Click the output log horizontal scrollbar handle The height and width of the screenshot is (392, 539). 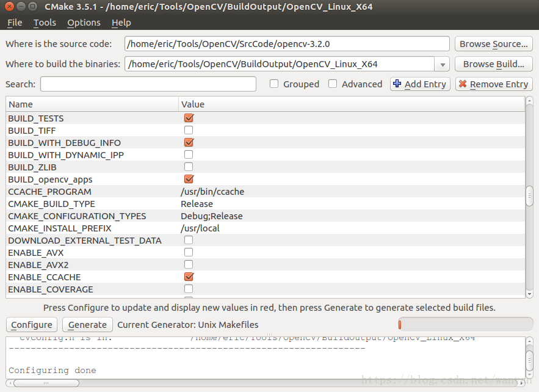click(x=46, y=383)
